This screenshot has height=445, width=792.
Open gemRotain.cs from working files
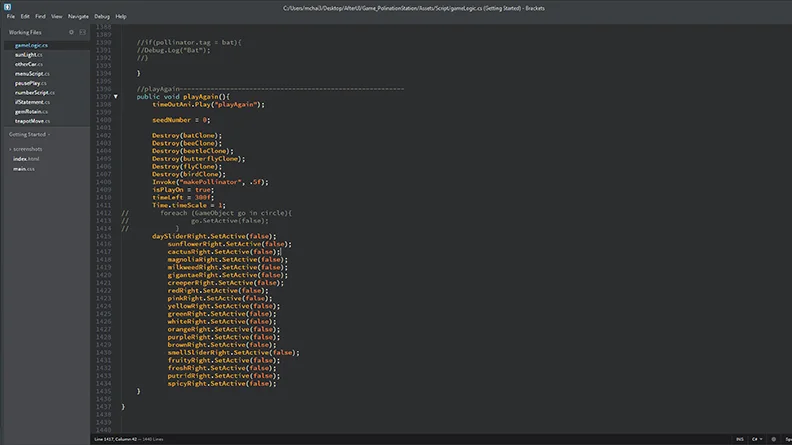pyautogui.click(x=31, y=112)
